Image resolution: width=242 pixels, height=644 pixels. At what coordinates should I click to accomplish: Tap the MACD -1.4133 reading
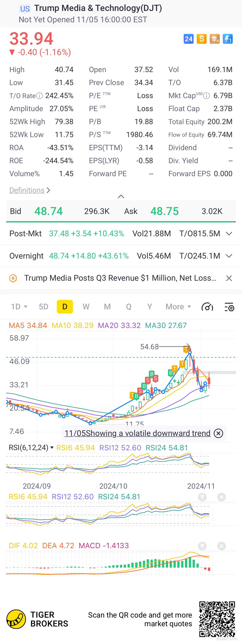[104, 545]
